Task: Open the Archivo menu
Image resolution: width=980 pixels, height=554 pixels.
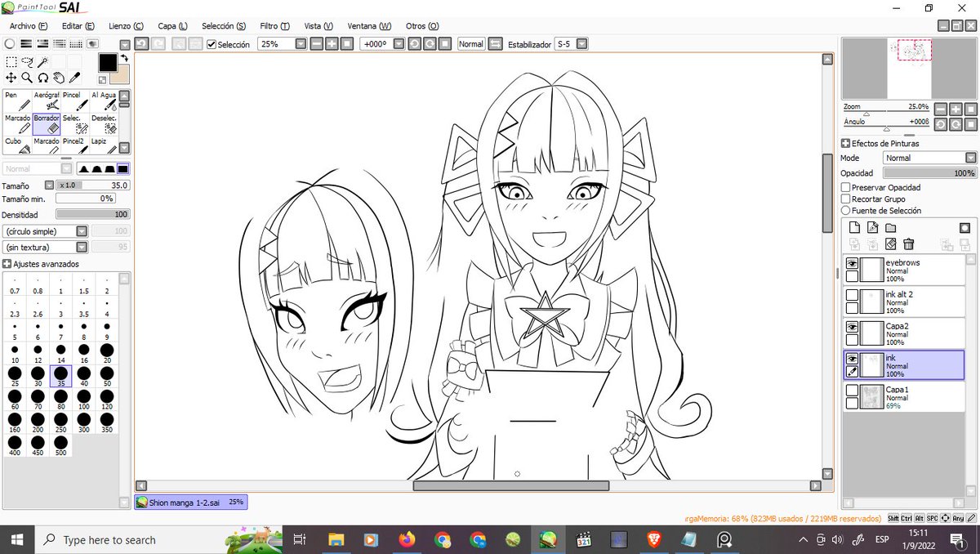Action: [x=29, y=26]
